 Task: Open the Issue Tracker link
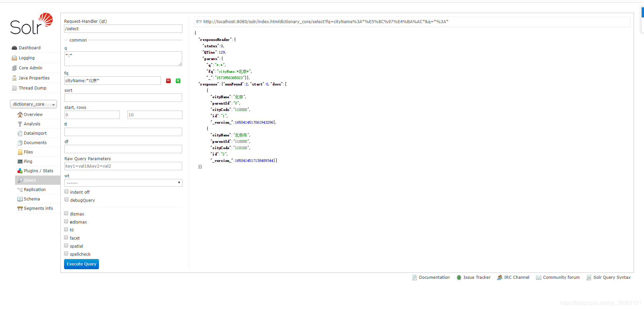(x=477, y=277)
